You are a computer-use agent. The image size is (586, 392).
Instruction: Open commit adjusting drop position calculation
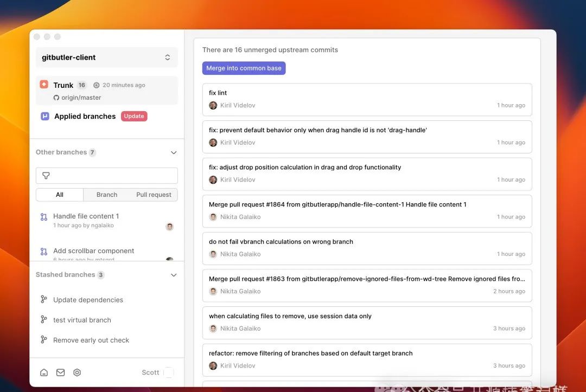pyautogui.click(x=367, y=174)
